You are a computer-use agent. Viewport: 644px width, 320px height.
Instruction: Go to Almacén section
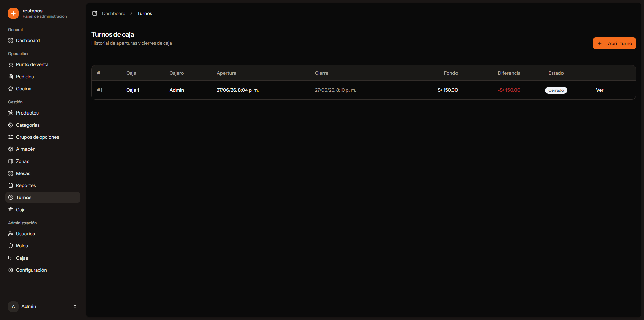pos(43,149)
